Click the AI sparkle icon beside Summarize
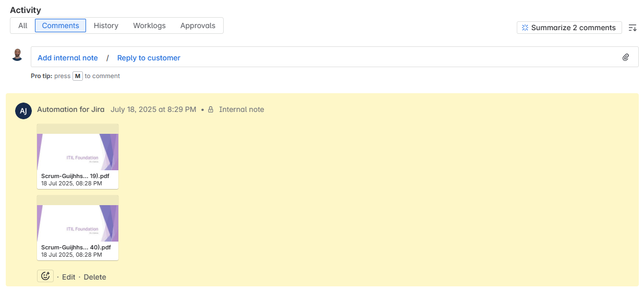The image size is (644, 290). coord(525,28)
